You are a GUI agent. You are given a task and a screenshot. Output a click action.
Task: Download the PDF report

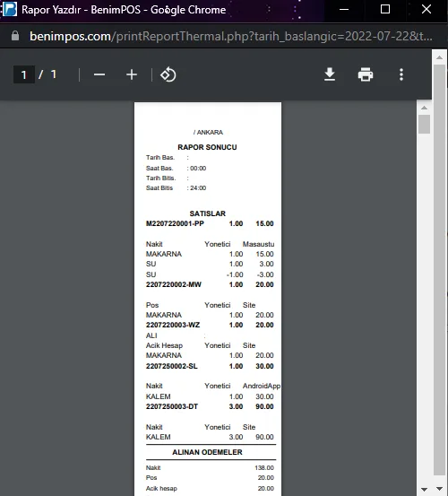click(x=330, y=74)
